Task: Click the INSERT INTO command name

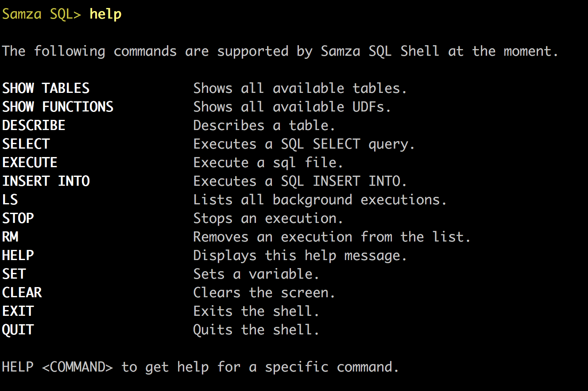Action: (46, 181)
